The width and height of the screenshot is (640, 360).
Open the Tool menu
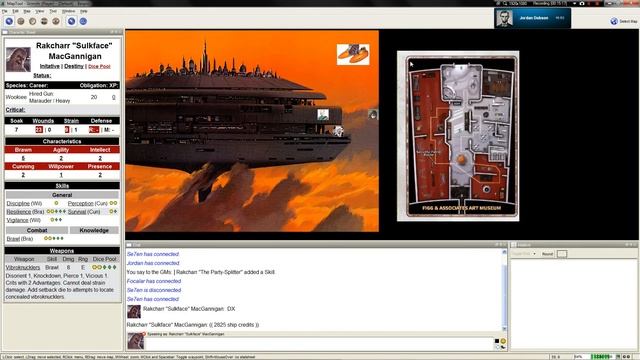(53, 11)
